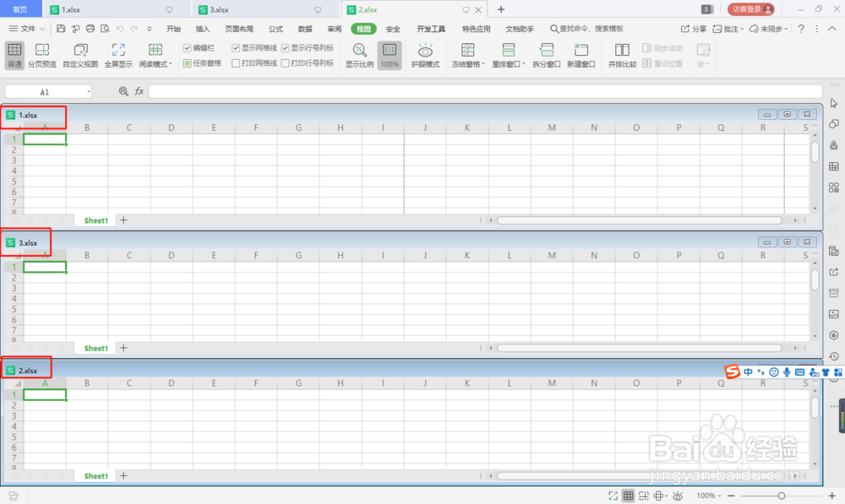This screenshot has width=845, height=504.
Task: Switch to 分页预览 page break preview
Action: click(42, 56)
